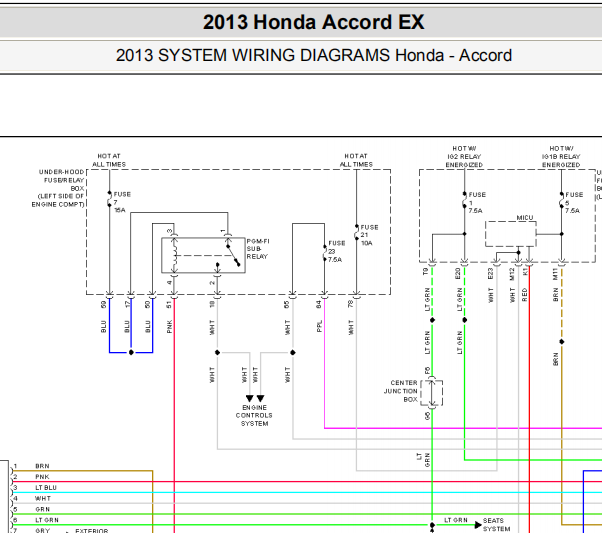The image size is (602, 533).
Task: Click the 'SEATS SYSTEM' label
Action: click(x=496, y=525)
